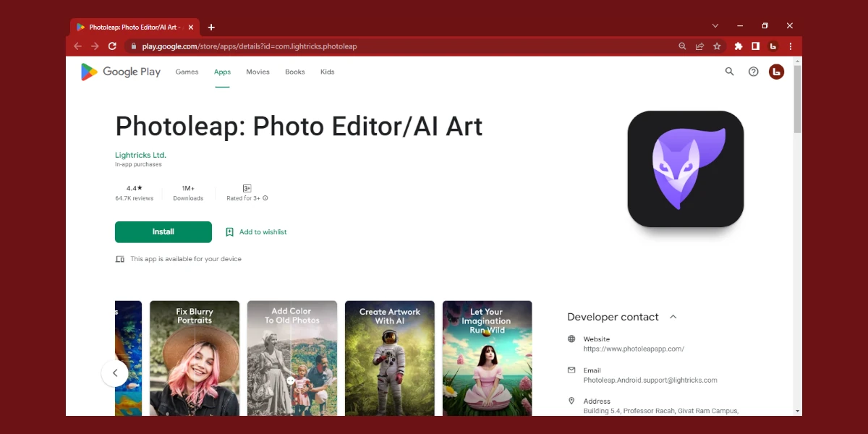This screenshot has width=868, height=434.
Task: Click the 1M+ Downloads stat
Action: 188,193
